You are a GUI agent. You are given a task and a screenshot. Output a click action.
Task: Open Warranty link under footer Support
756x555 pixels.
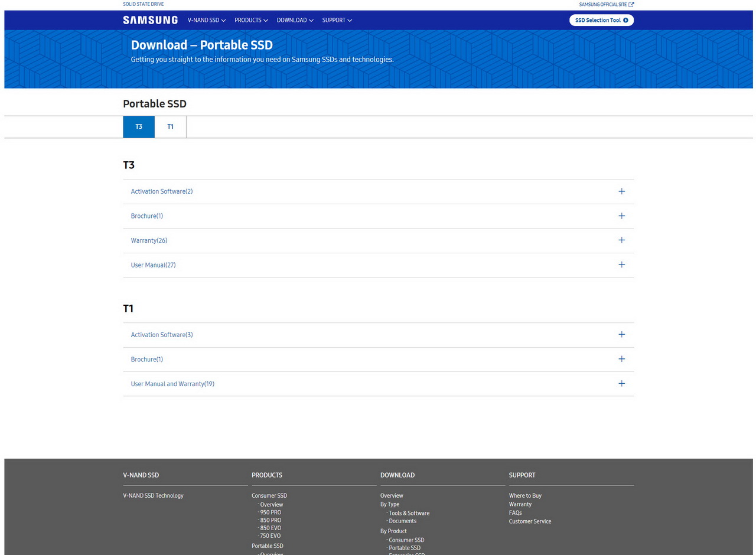pyautogui.click(x=520, y=504)
